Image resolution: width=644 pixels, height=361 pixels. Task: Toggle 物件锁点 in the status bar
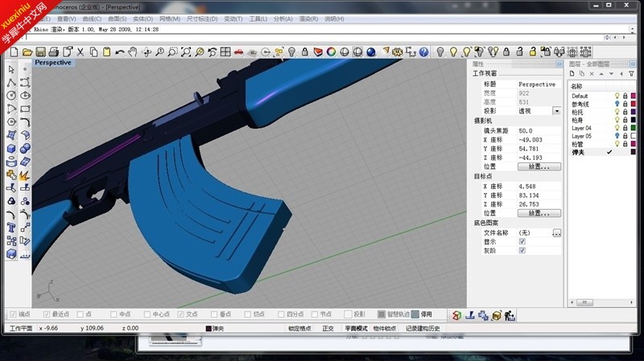(x=385, y=328)
